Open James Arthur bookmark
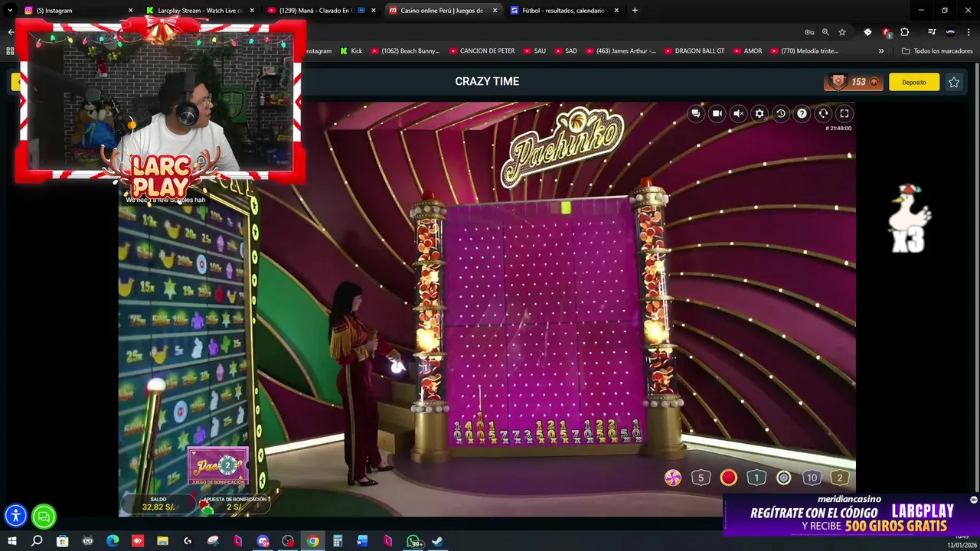Image resolution: width=980 pixels, height=551 pixels. (x=621, y=51)
